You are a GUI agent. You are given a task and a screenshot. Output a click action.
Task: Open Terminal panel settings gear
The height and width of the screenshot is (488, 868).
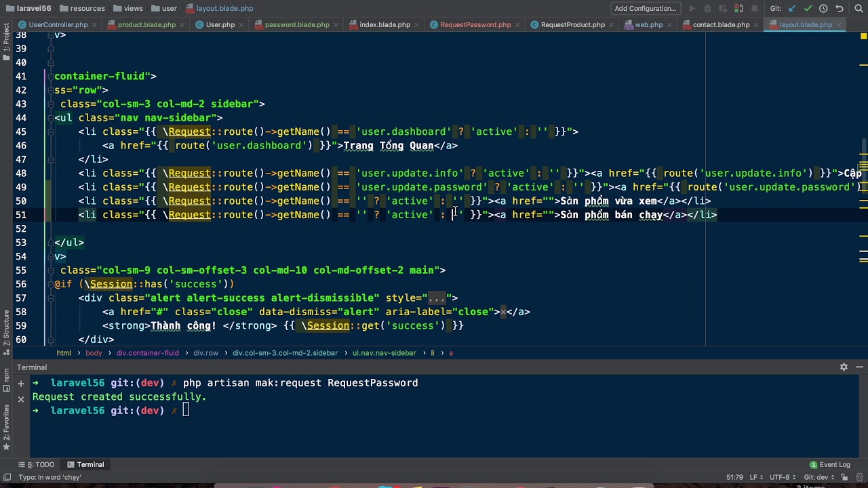pos(844,367)
